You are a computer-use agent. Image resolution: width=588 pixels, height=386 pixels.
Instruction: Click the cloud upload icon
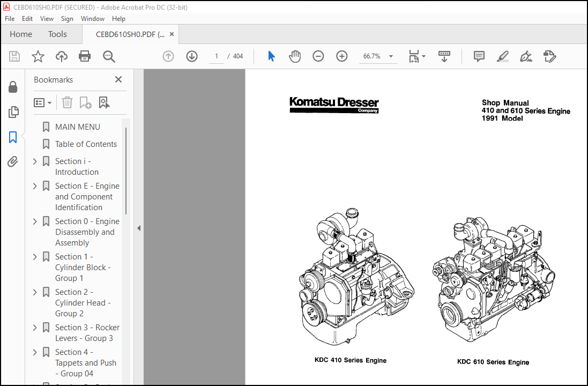[62, 56]
